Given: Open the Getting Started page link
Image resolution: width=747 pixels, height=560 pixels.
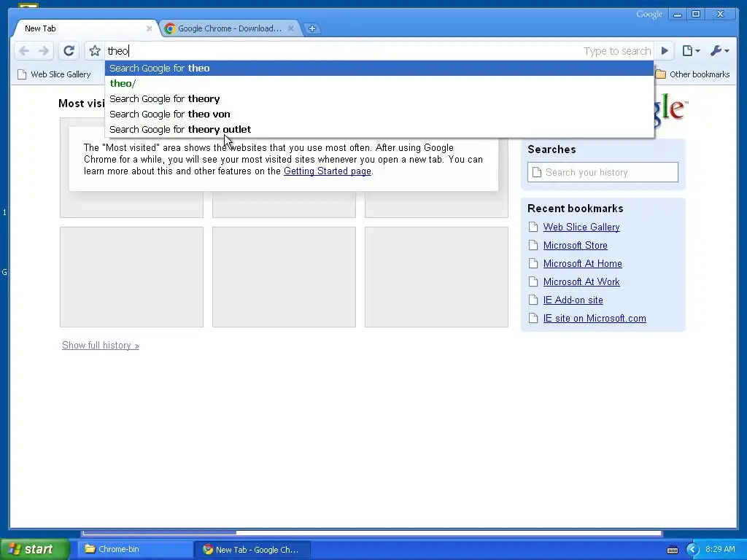Looking at the screenshot, I should click(x=328, y=171).
